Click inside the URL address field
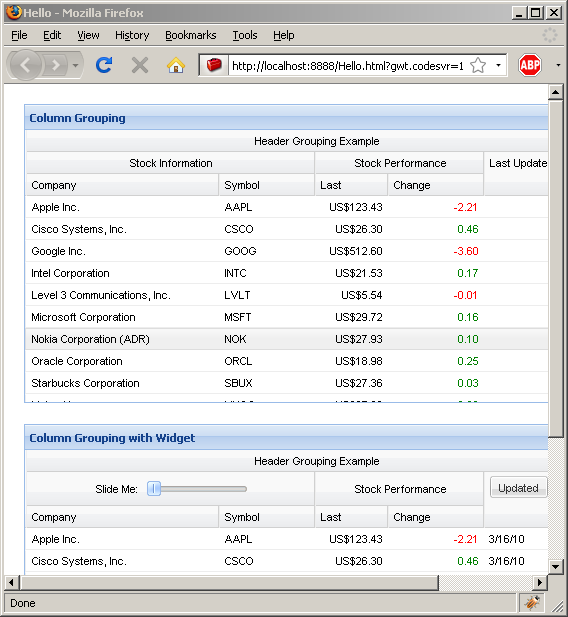 pos(348,65)
